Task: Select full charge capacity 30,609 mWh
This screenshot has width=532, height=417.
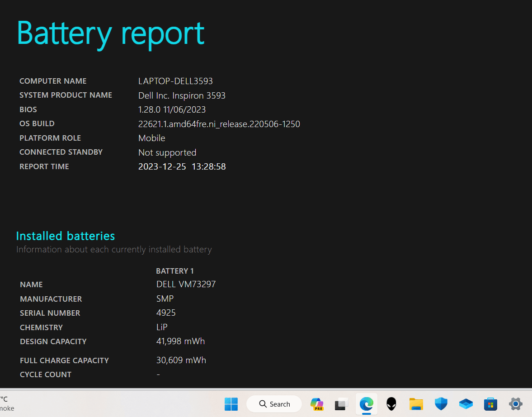Action: (181, 360)
